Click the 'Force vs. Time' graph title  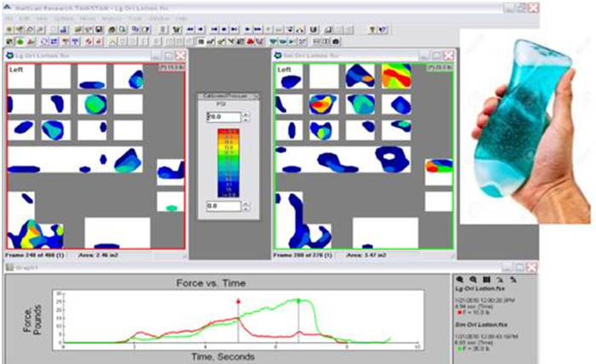point(211,283)
